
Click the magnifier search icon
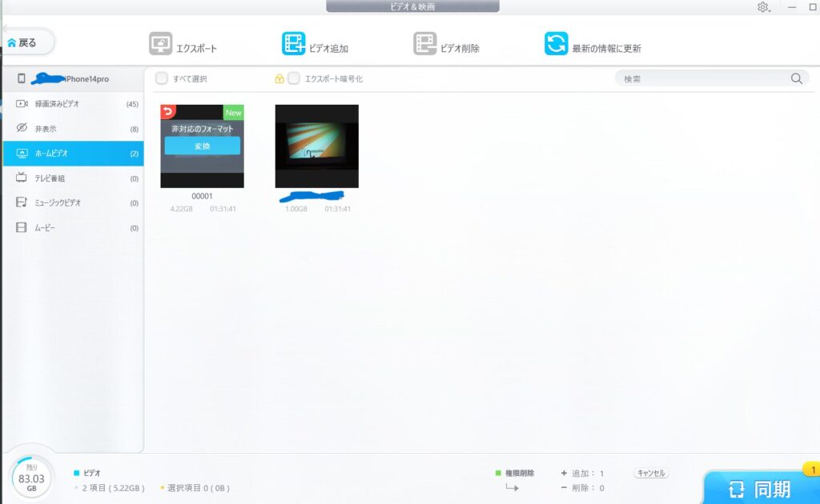(797, 78)
